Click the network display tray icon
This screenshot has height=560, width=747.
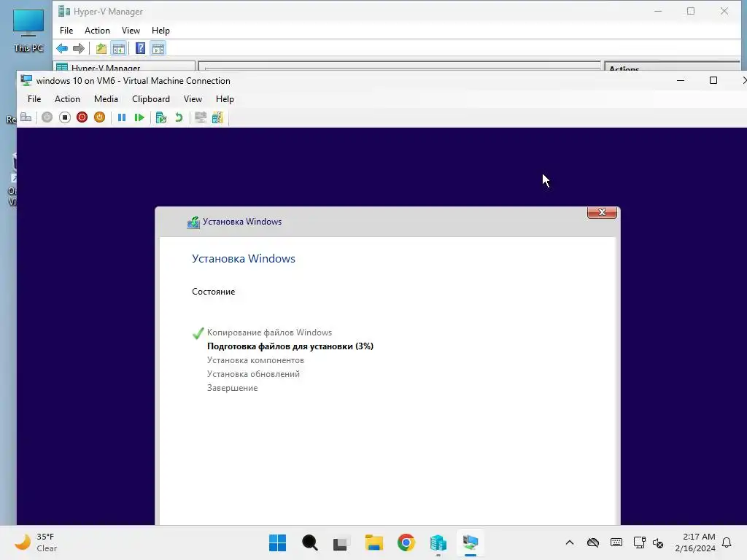pyautogui.click(x=639, y=542)
